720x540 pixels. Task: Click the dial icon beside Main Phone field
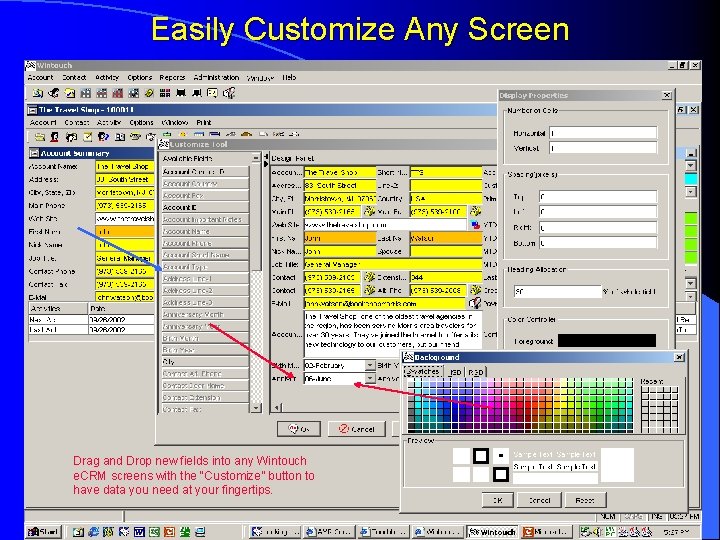(369, 212)
